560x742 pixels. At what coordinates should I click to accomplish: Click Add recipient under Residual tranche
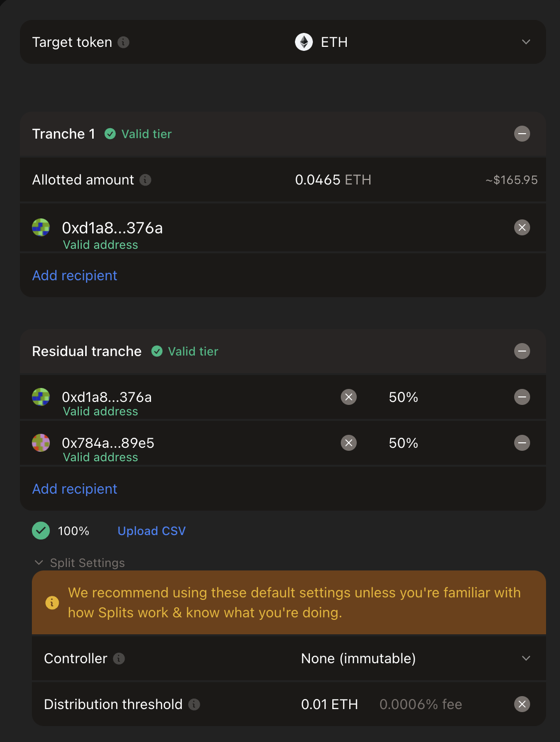coord(75,489)
